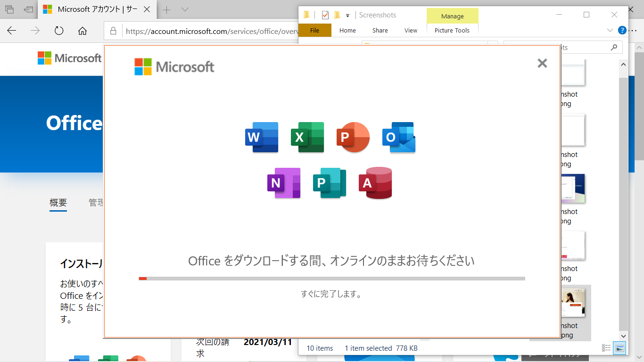Close the Office download dialog
This screenshot has width=644, height=362.
pos(542,63)
